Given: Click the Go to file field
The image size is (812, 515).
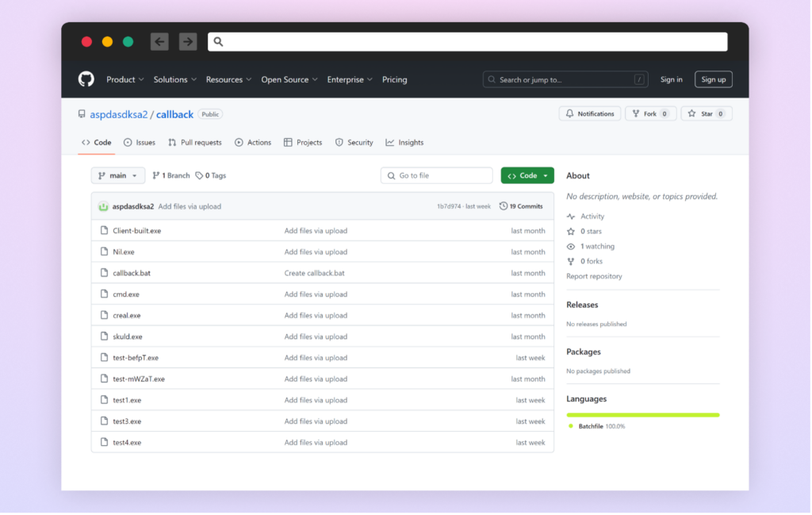Looking at the screenshot, I should coord(437,175).
